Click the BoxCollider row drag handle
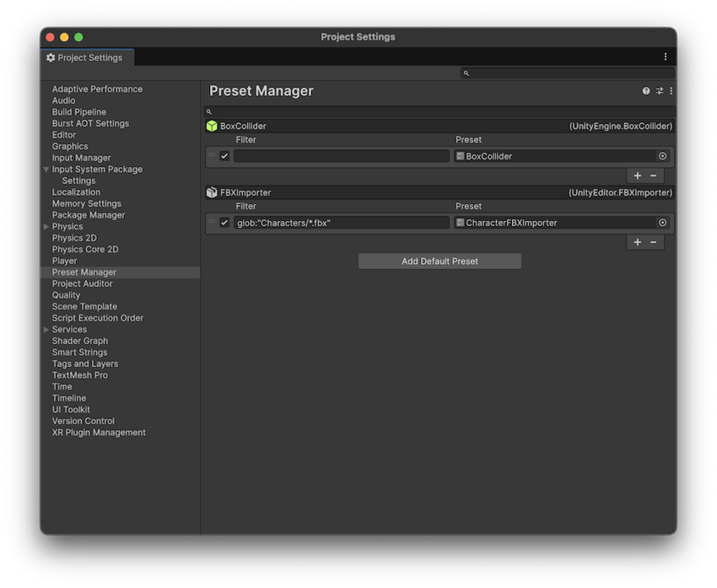 coord(211,155)
